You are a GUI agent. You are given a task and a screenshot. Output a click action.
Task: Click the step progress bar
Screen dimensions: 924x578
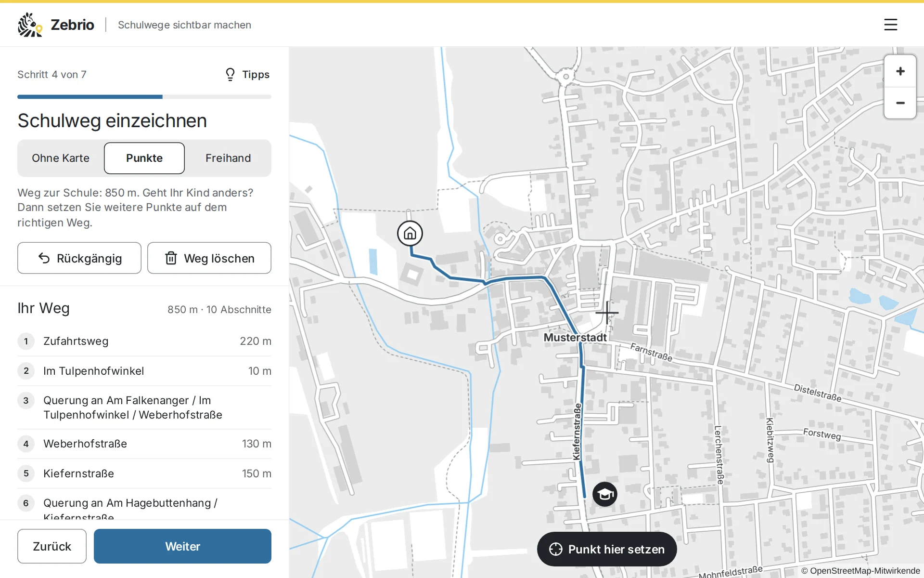click(x=144, y=97)
